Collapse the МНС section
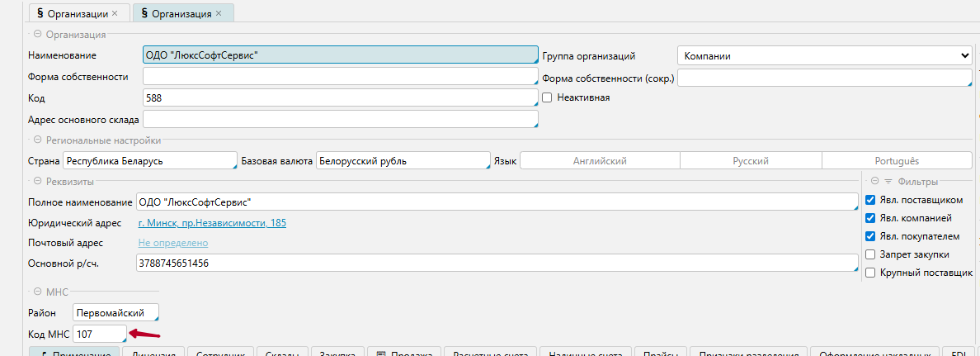 pyautogui.click(x=37, y=292)
